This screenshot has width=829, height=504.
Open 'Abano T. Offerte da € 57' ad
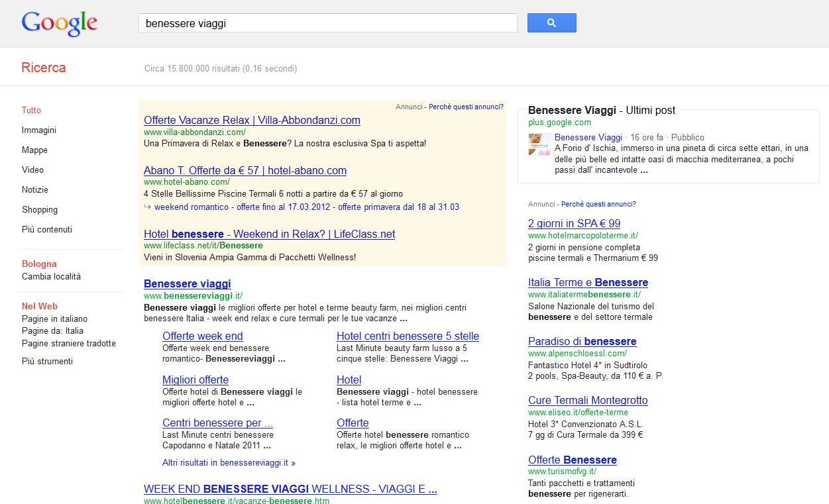[x=245, y=171]
